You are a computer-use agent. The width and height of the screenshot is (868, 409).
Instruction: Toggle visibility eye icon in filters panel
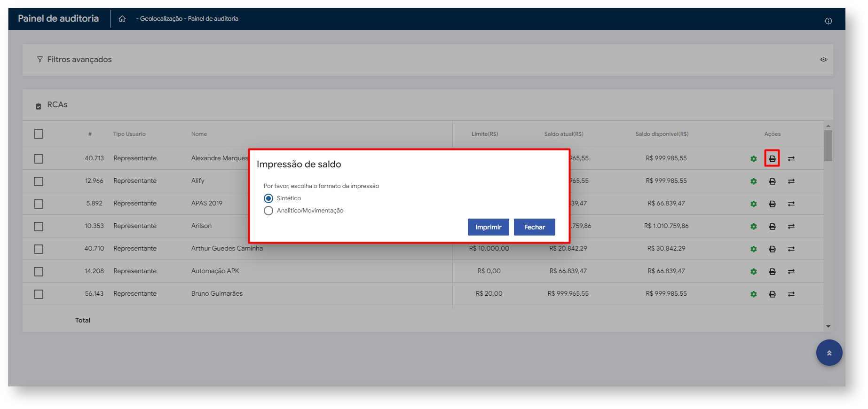823,60
